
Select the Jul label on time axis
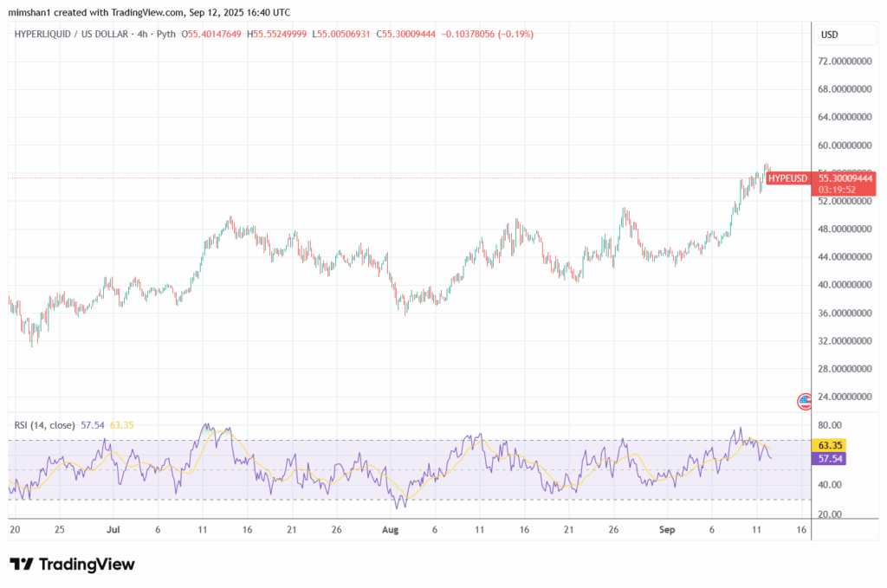tap(113, 528)
